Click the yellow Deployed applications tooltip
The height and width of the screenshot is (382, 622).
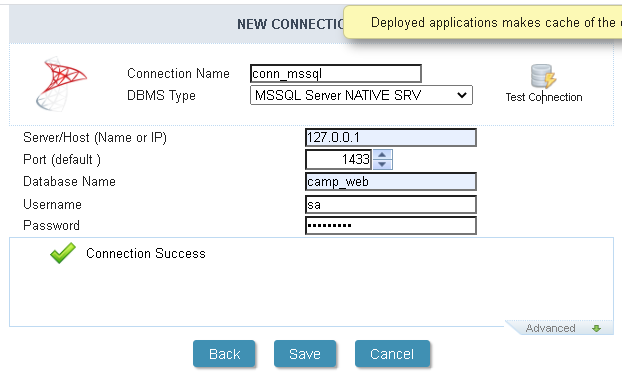(483, 23)
